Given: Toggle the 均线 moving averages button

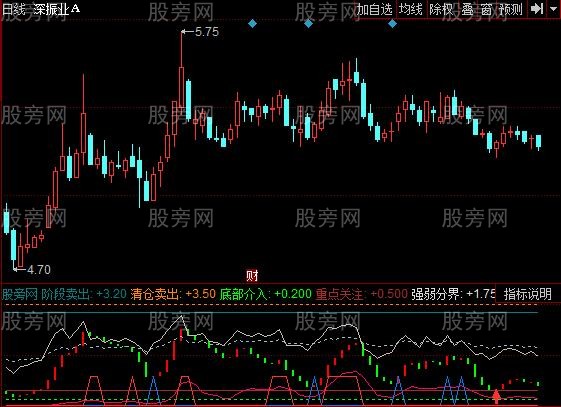Looking at the screenshot, I should (411, 9).
